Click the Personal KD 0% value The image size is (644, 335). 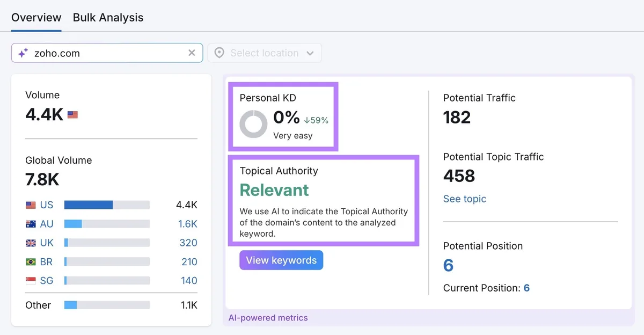tap(287, 116)
